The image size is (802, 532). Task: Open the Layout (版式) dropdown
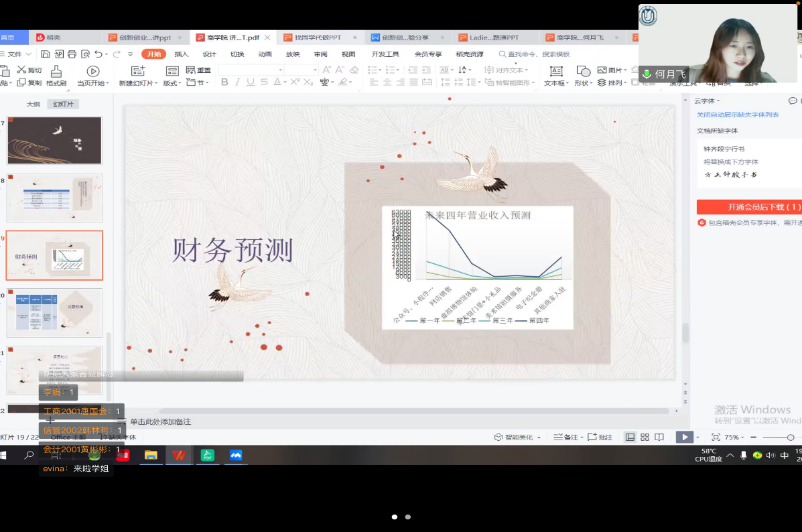172,83
